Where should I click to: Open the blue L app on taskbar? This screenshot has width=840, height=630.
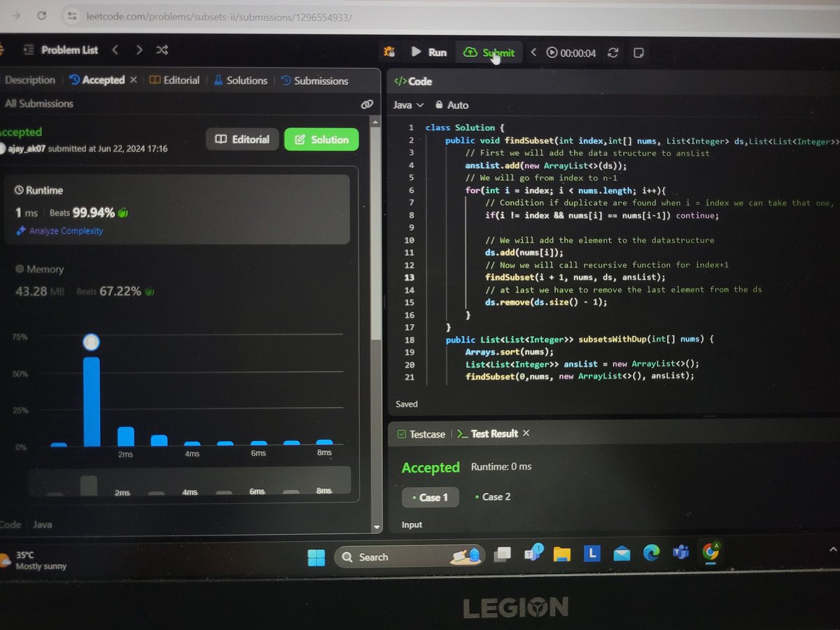(592, 554)
